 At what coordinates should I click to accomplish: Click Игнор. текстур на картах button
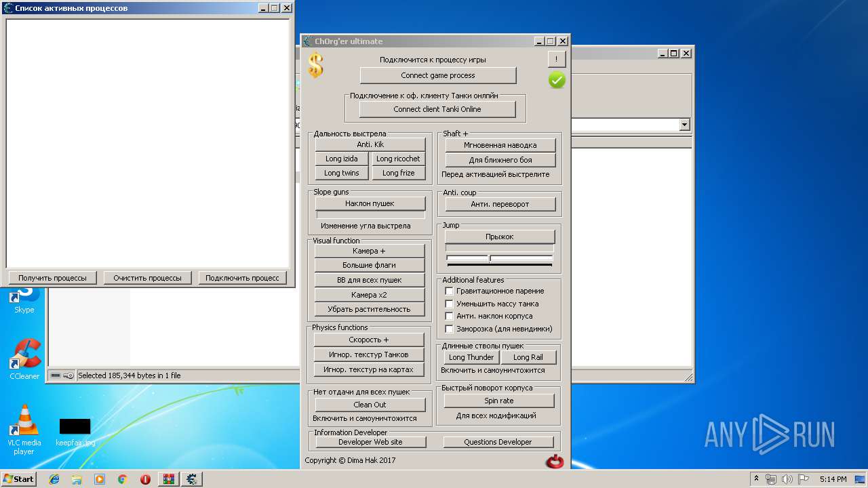click(369, 369)
